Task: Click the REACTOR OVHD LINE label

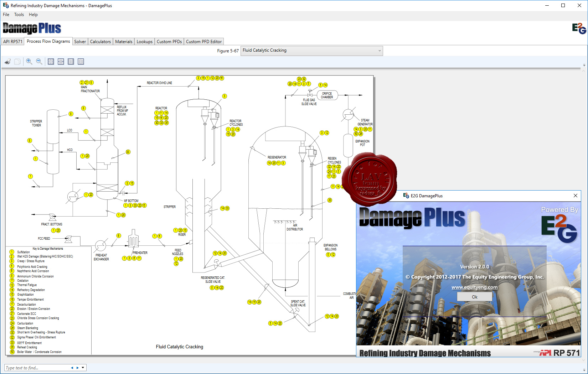Action: [x=159, y=83]
